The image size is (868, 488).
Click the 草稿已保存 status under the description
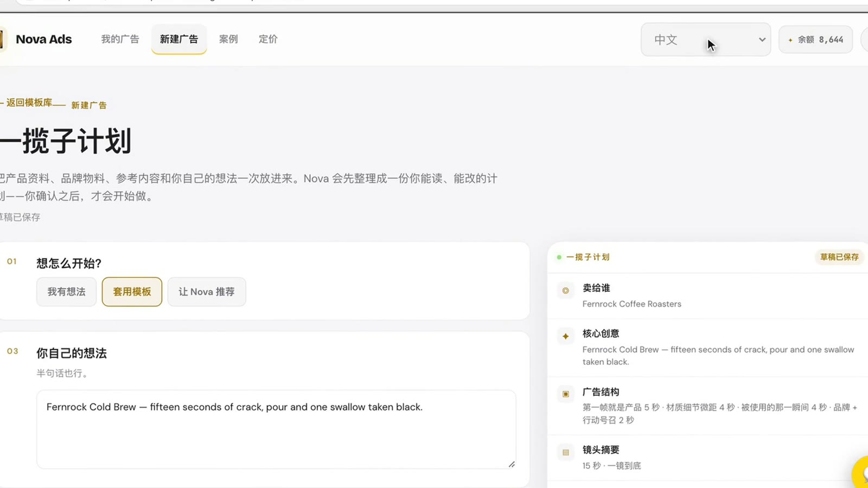click(x=20, y=217)
